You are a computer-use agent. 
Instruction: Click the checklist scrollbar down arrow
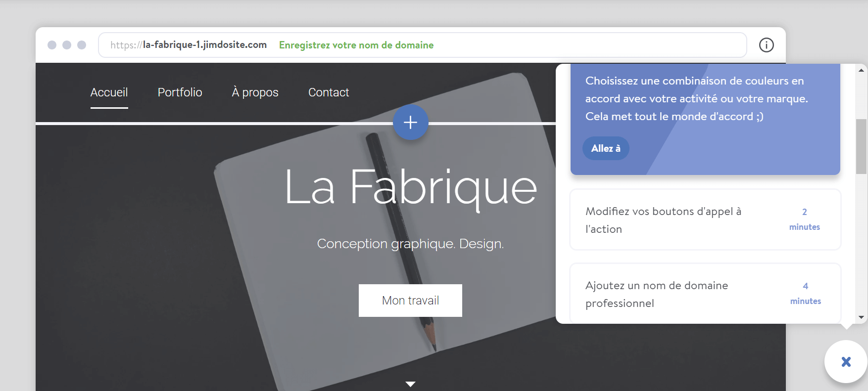(861, 317)
